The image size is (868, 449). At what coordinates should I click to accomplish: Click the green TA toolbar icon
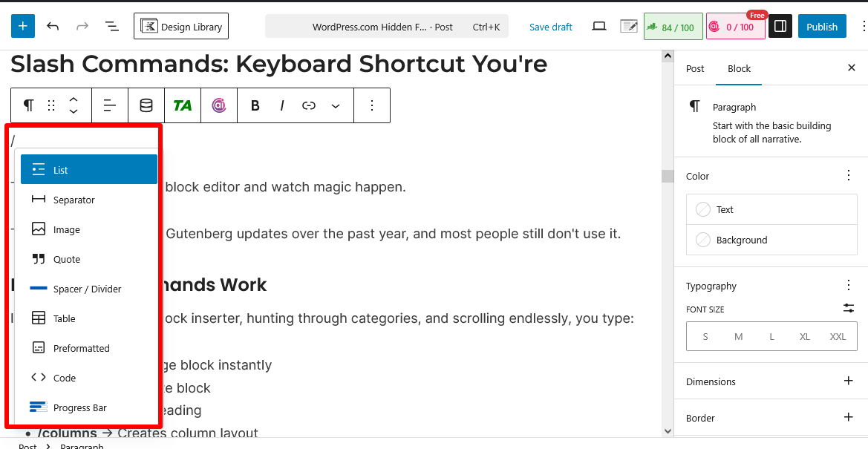(182, 105)
